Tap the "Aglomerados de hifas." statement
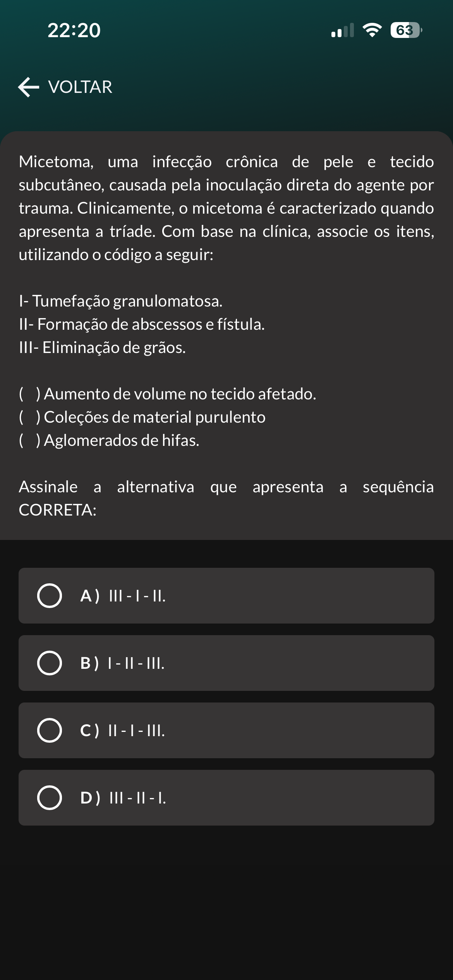The height and width of the screenshot is (980, 453). tap(122, 440)
